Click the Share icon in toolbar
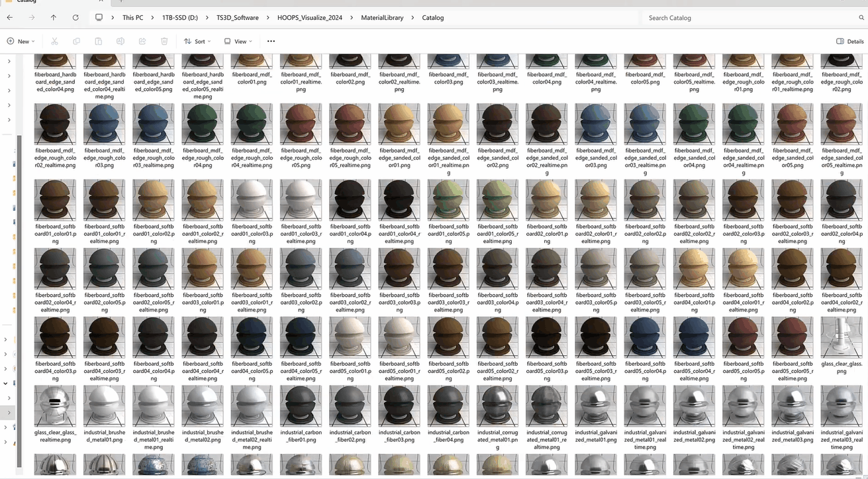 [x=142, y=41]
